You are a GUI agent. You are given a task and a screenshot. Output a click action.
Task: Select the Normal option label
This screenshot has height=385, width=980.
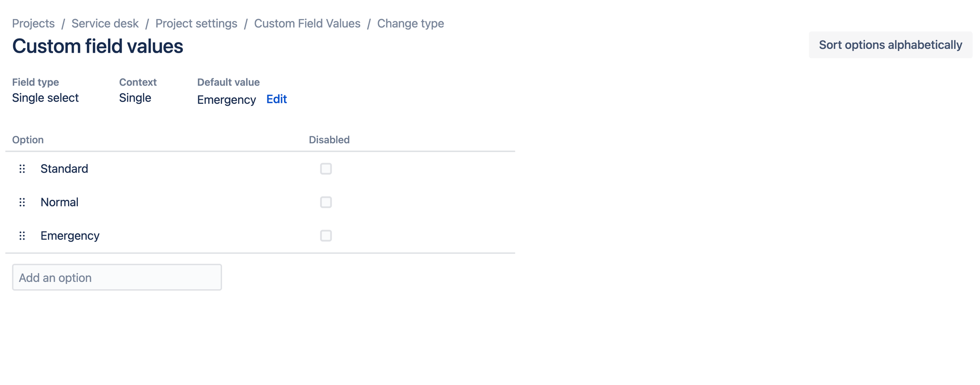coord(60,202)
